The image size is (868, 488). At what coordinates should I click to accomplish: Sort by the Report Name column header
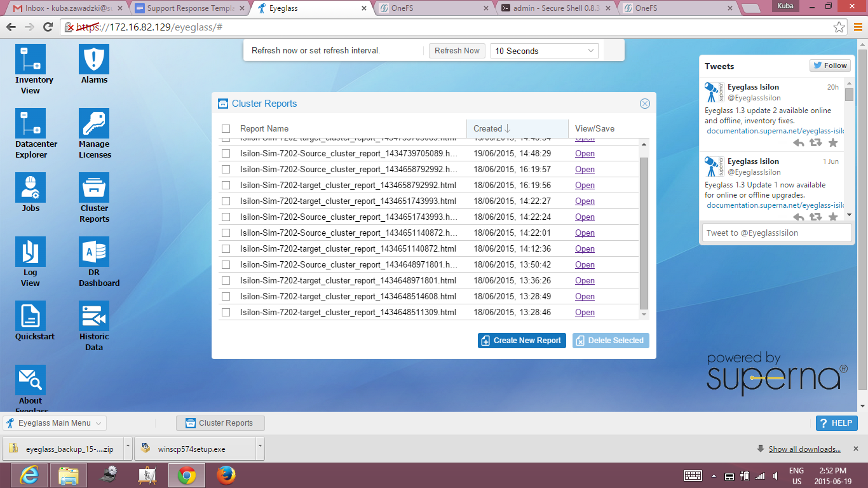point(264,128)
